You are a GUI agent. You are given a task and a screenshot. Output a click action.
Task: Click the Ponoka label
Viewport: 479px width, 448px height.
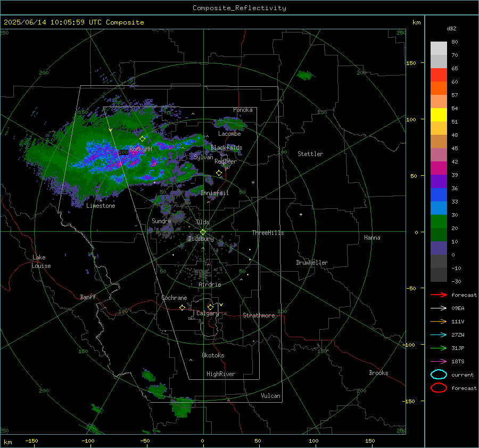(x=243, y=110)
